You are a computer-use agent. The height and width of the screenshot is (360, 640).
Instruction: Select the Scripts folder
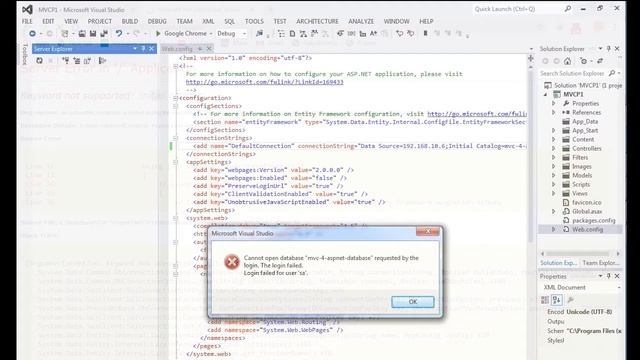(x=581, y=184)
